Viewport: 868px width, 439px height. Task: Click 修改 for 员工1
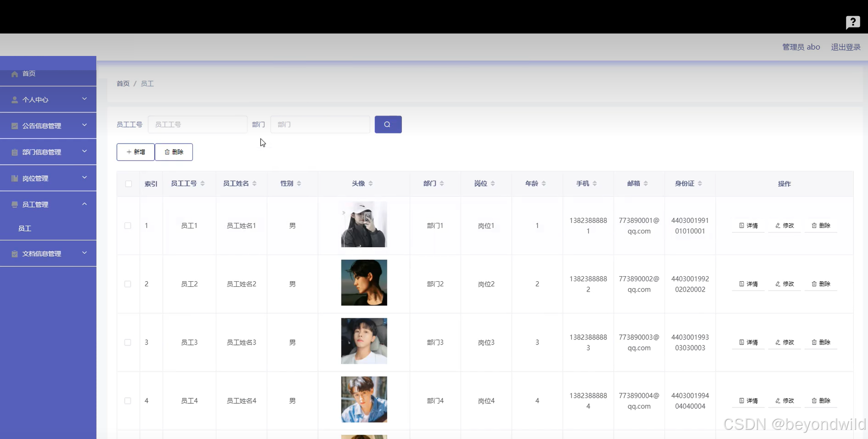coord(785,226)
